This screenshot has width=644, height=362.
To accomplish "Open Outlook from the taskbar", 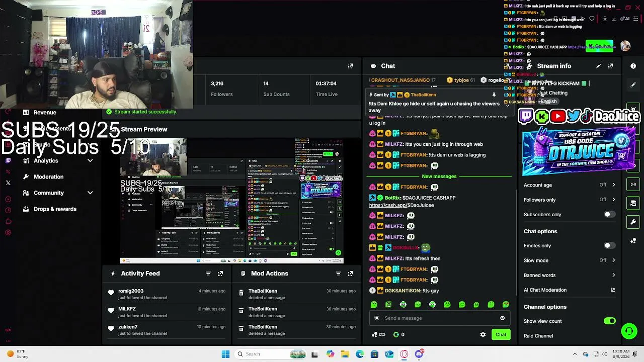I will pyautogui.click(x=389, y=354).
